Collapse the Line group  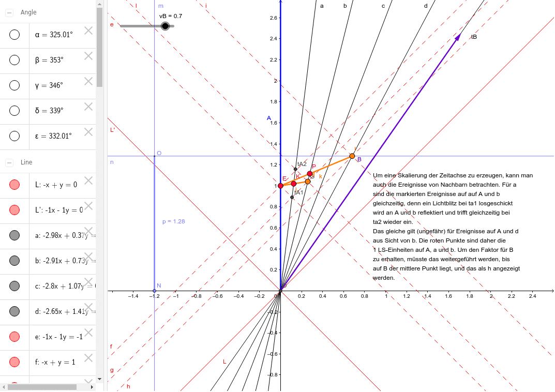[9, 163]
